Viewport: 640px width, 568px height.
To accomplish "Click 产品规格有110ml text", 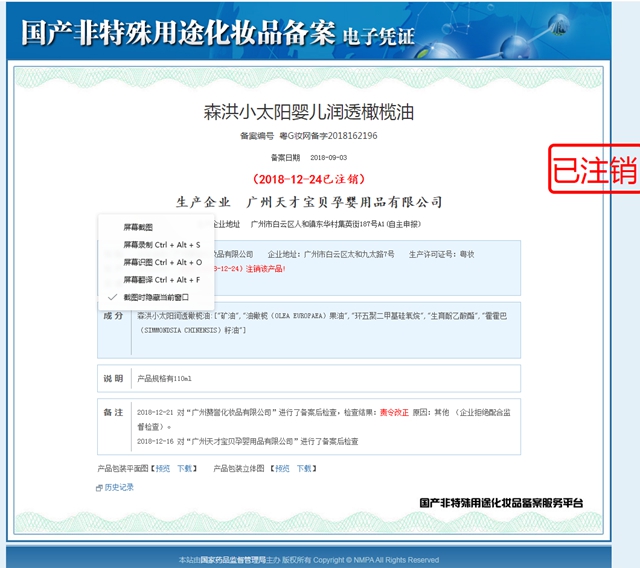I will coord(164,379).
